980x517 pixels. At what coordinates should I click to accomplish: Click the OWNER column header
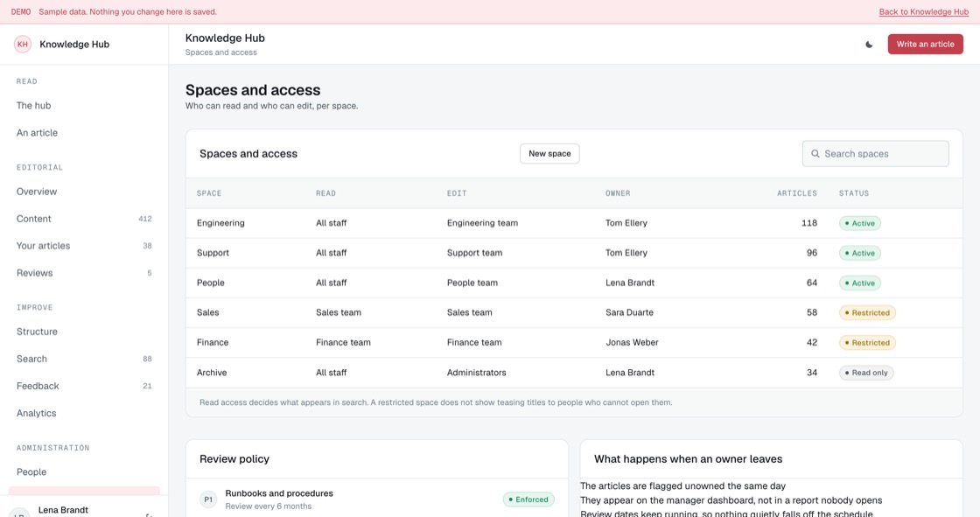click(x=618, y=193)
